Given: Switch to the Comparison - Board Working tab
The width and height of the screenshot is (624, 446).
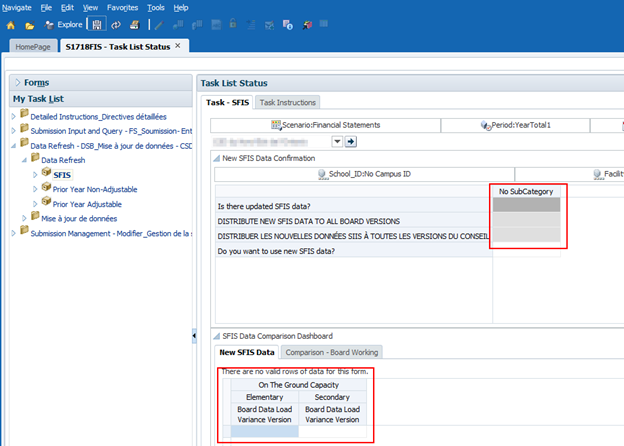Looking at the screenshot, I should pos(331,352).
